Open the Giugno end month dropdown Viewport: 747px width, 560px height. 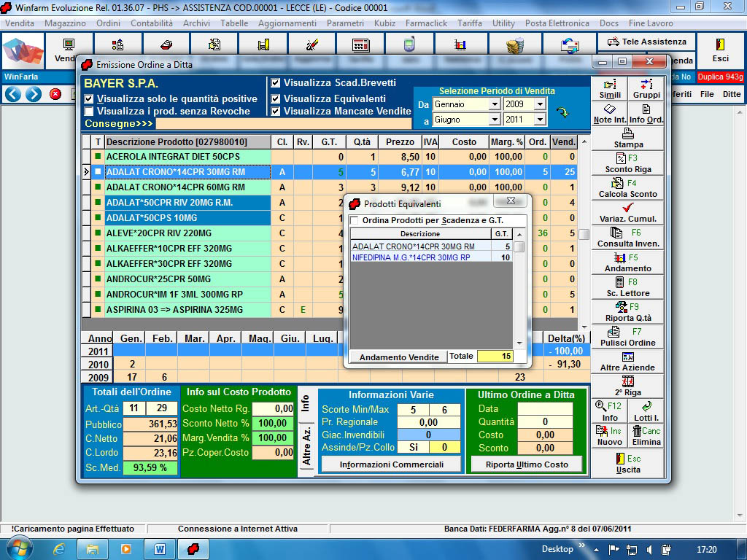coord(495,119)
